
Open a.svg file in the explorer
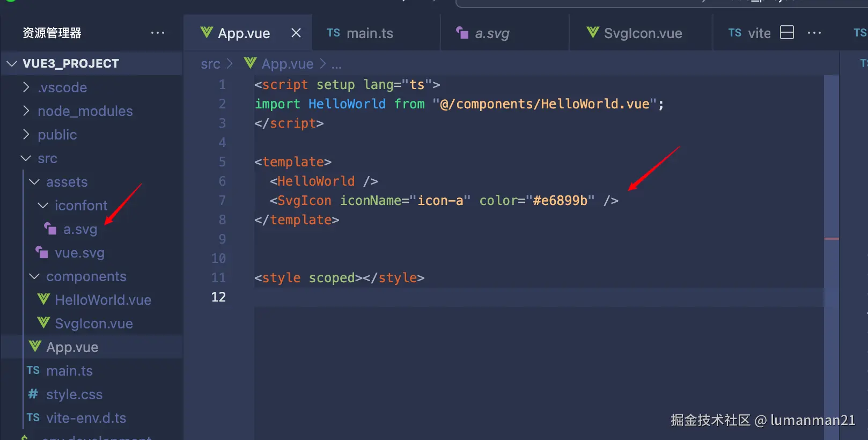click(80, 229)
